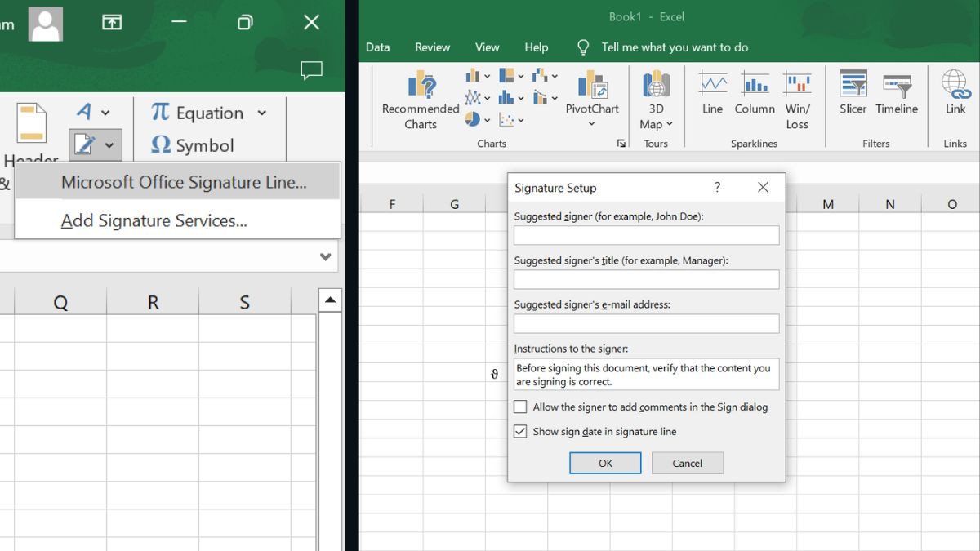This screenshot has width=980, height=551.
Task: Select column Q header
Action: point(60,303)
